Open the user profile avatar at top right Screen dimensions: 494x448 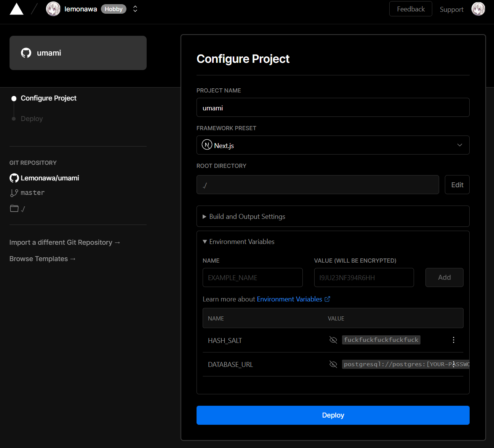point(478,9)
